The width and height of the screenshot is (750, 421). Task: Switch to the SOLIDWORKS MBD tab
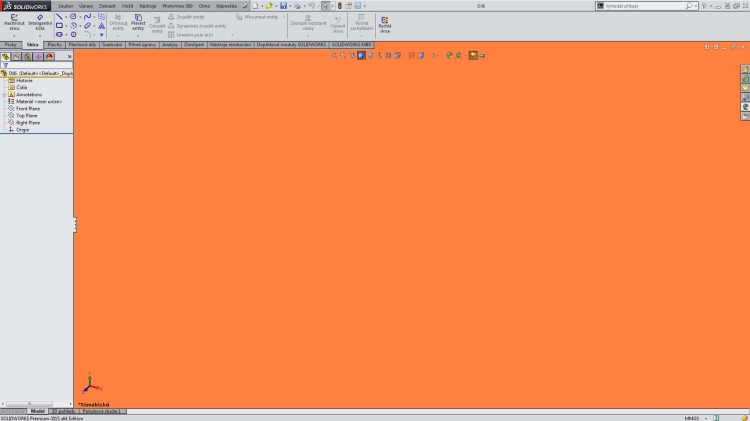(352, 44)
